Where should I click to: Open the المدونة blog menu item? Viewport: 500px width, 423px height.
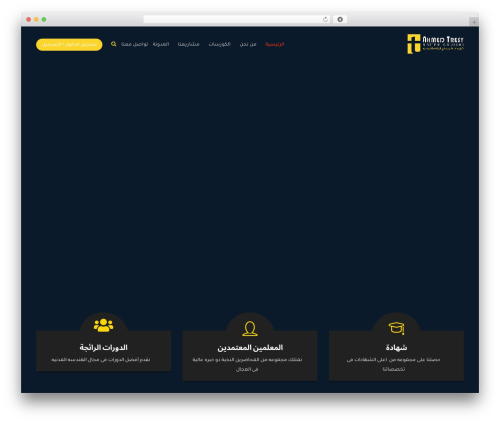(x=161, y=44)
